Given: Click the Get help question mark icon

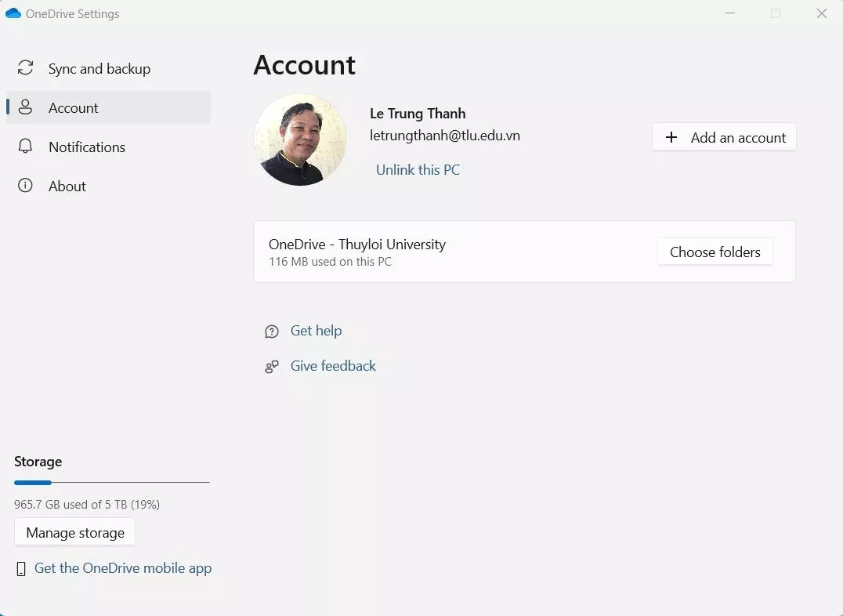Looking at the screenshot, I should point(272,332).
